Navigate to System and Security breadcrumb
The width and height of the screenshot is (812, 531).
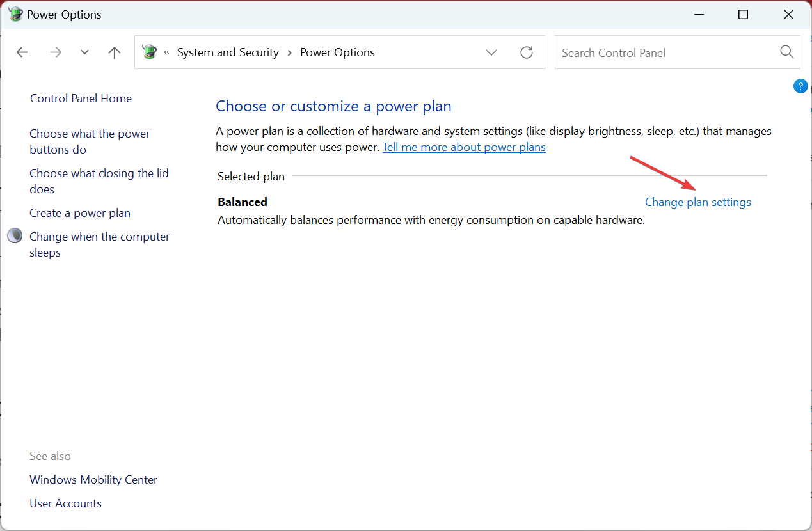point(228,52)
